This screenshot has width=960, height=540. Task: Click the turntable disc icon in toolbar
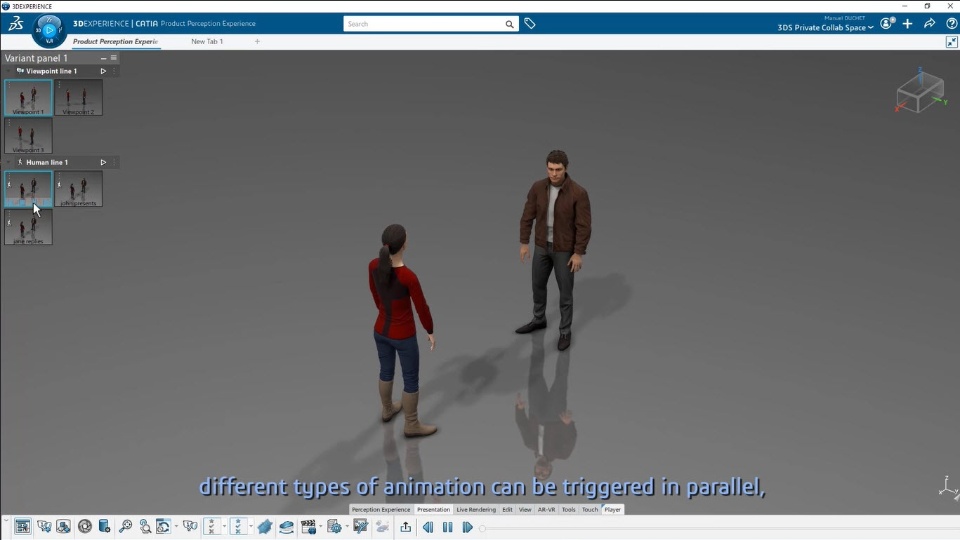pyautogui.click(x=286, y=527)
